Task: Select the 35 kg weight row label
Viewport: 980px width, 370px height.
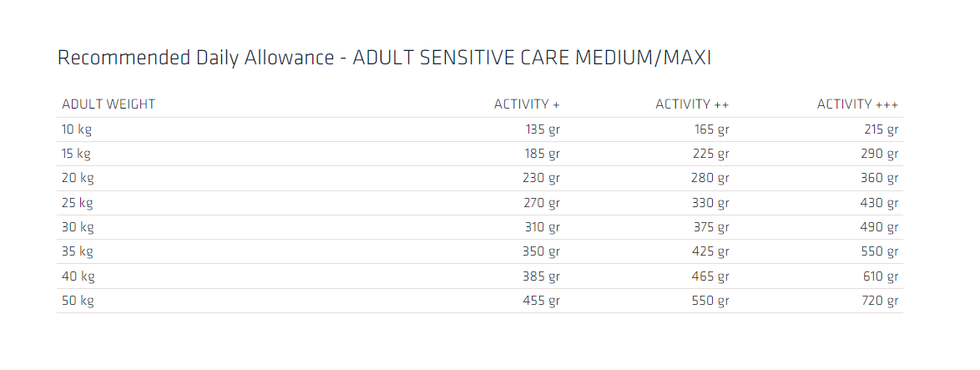Action: 78,251
